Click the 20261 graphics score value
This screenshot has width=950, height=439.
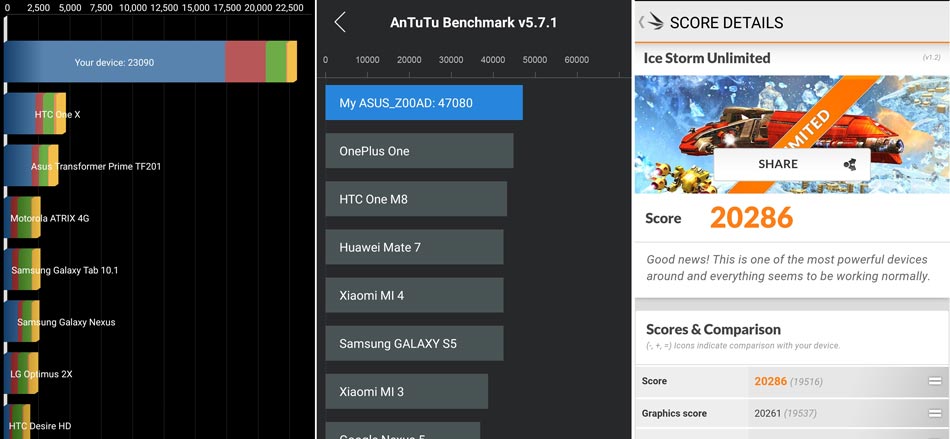[x=768, y=414]
